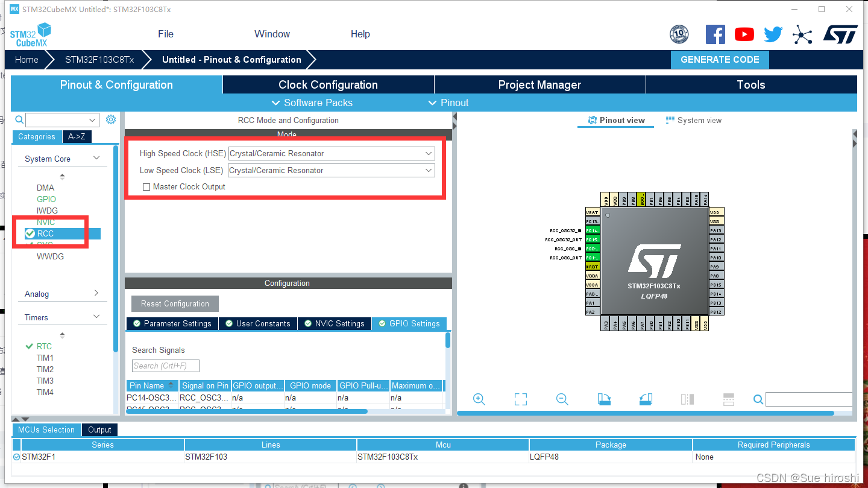Enable the Master Clock Output checkbox
868x488 pixels.
click(146, 187)
